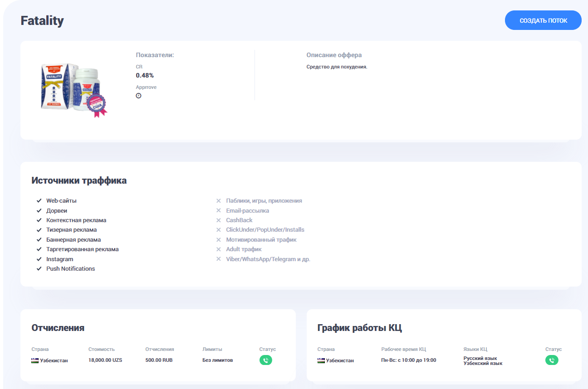Click the Uzbekistan flag icon in График работы КЦ
The image size is (588, 389).
click(x=321, y=360)
